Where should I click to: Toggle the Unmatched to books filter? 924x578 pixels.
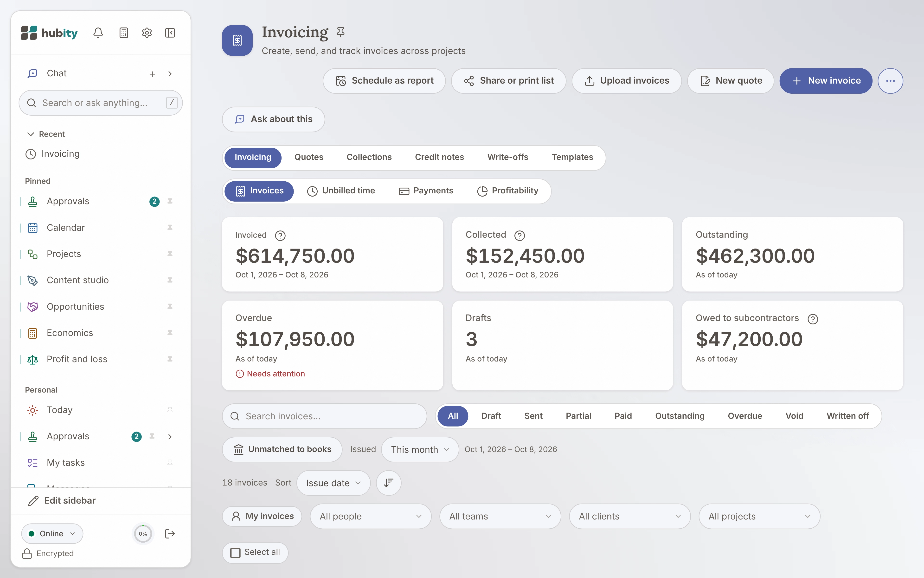click(282, 449)
